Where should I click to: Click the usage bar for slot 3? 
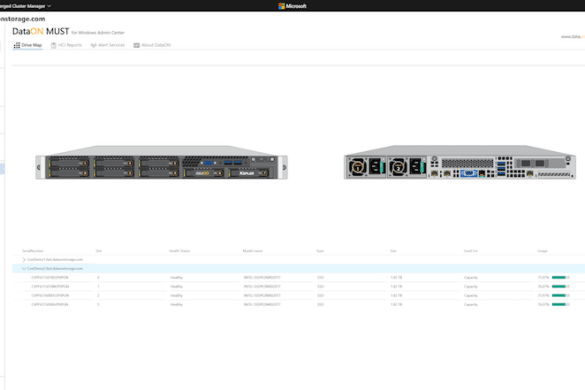(x=561, y=305)
